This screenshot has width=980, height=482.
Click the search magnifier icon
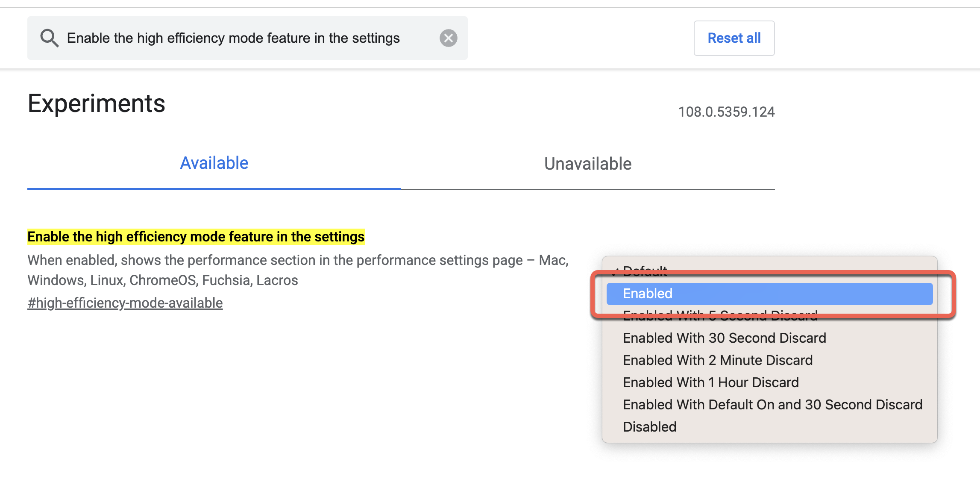click(49, 38)
